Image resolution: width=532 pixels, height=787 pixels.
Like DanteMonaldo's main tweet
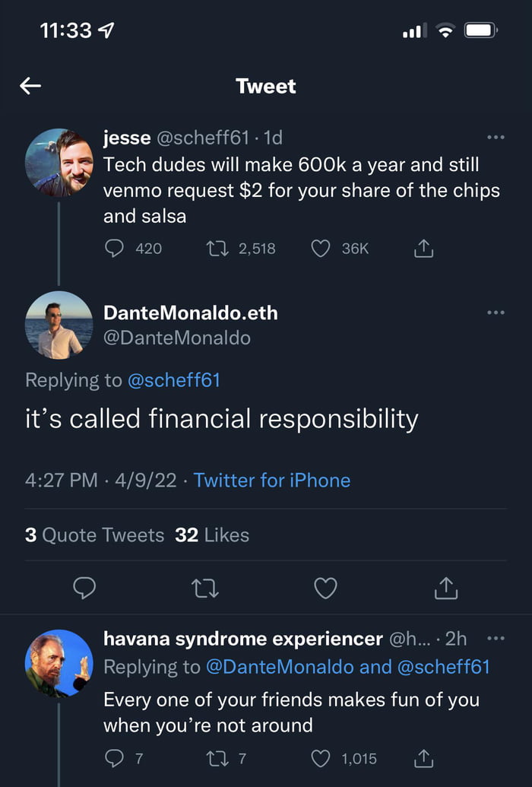325,587
